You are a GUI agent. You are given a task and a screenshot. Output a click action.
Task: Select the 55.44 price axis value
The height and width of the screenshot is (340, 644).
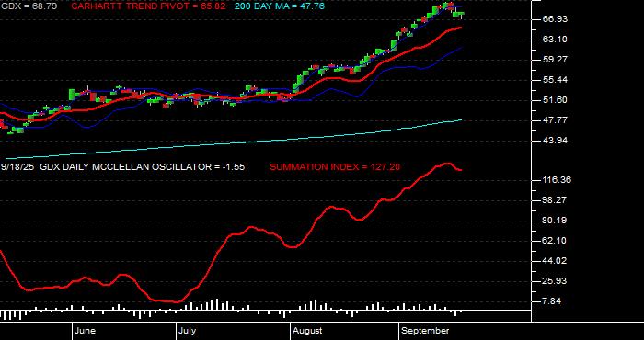coord(556,80)
